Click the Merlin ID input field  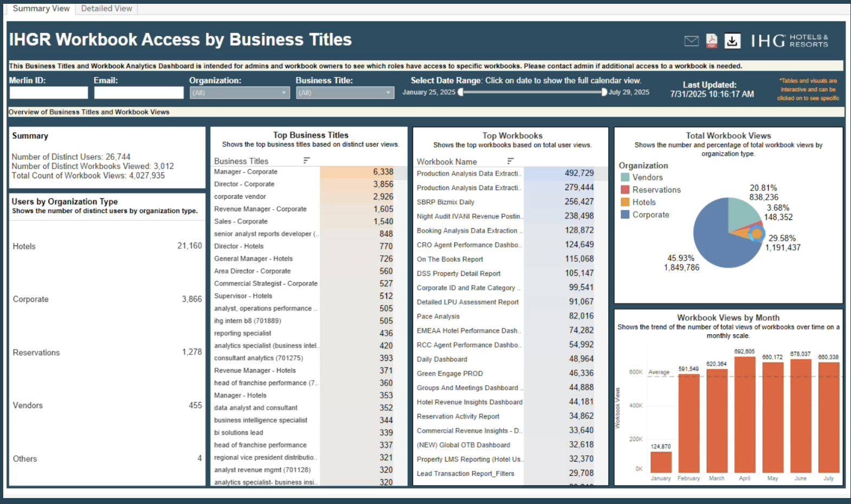pyautogui.click(x=49, y=93)
